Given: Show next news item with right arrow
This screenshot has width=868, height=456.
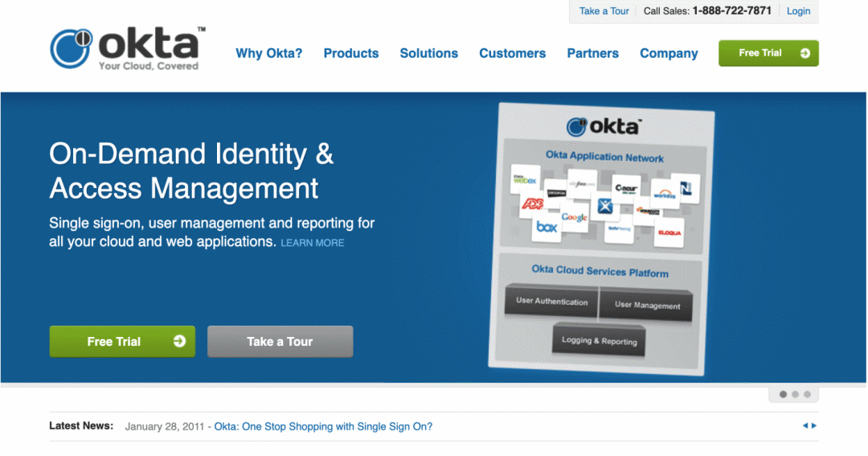Looking at the screenshot, I should point(813,425).
